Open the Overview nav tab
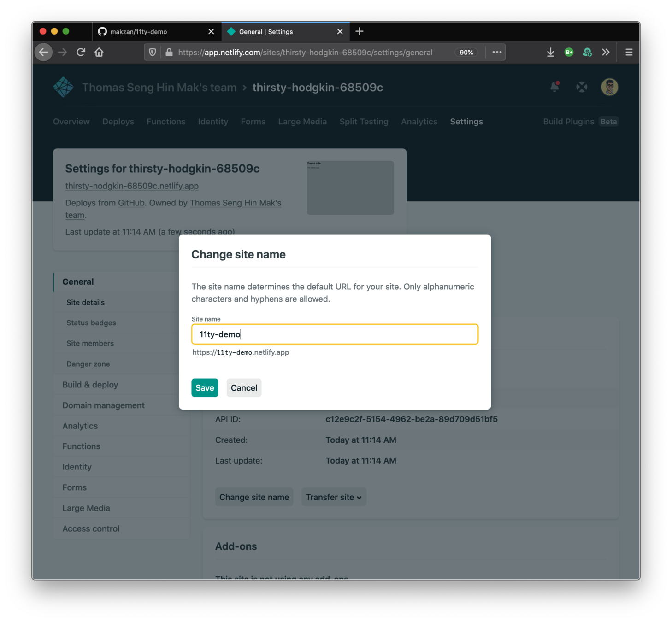This screenshot has width=672, height=622. pos(71,122)
